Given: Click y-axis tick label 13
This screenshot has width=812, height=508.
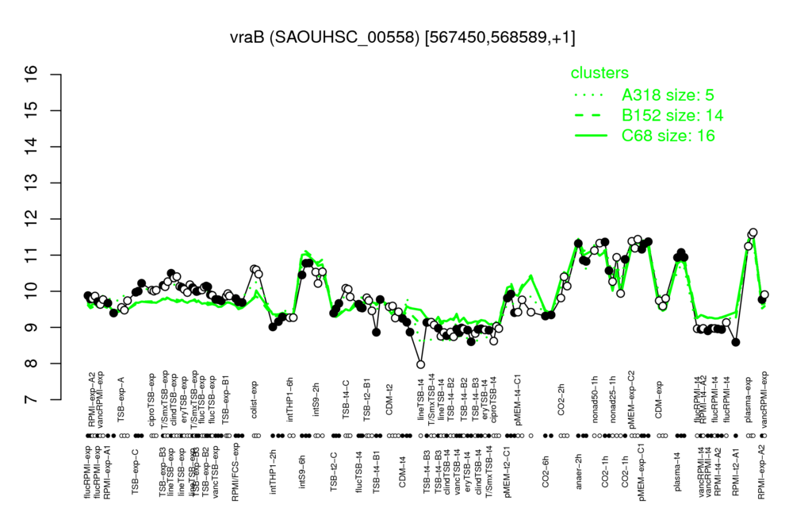Looking at the screenshot, I should 32,183.
